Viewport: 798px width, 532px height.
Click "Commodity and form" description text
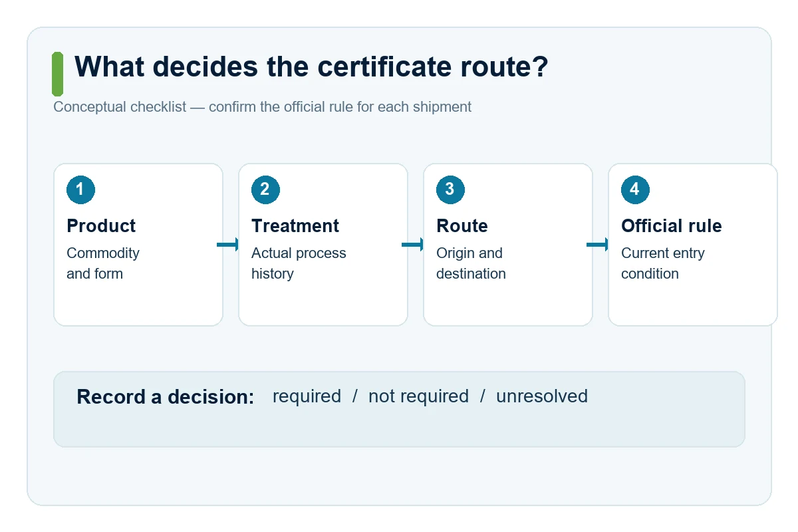click(x=103, y=263)
